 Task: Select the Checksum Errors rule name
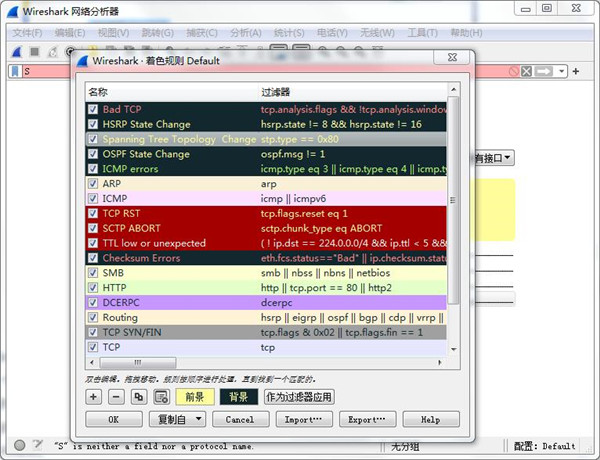tap(141, 258)
